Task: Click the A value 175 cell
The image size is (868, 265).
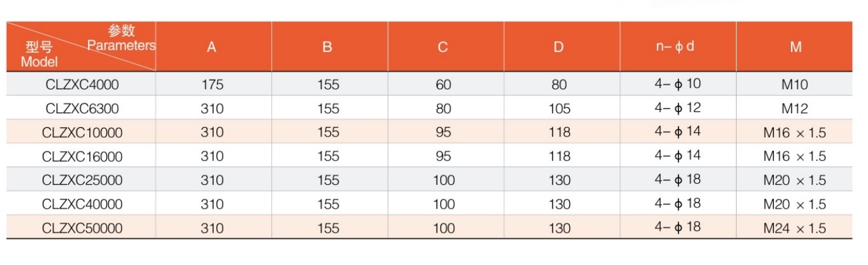Action: point(211,84)
